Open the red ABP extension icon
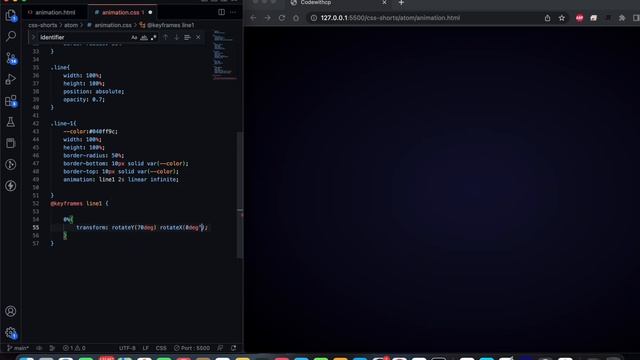640x360 pixels. click(580, 18)
